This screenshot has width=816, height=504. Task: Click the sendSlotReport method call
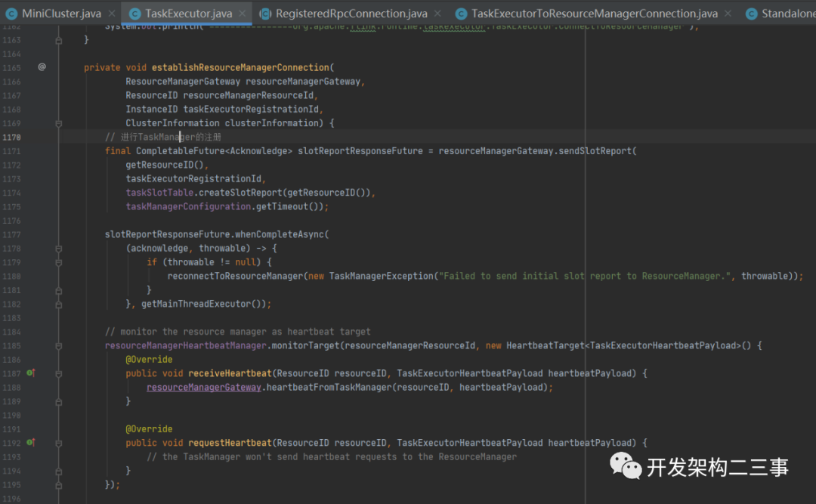(595, 151)
